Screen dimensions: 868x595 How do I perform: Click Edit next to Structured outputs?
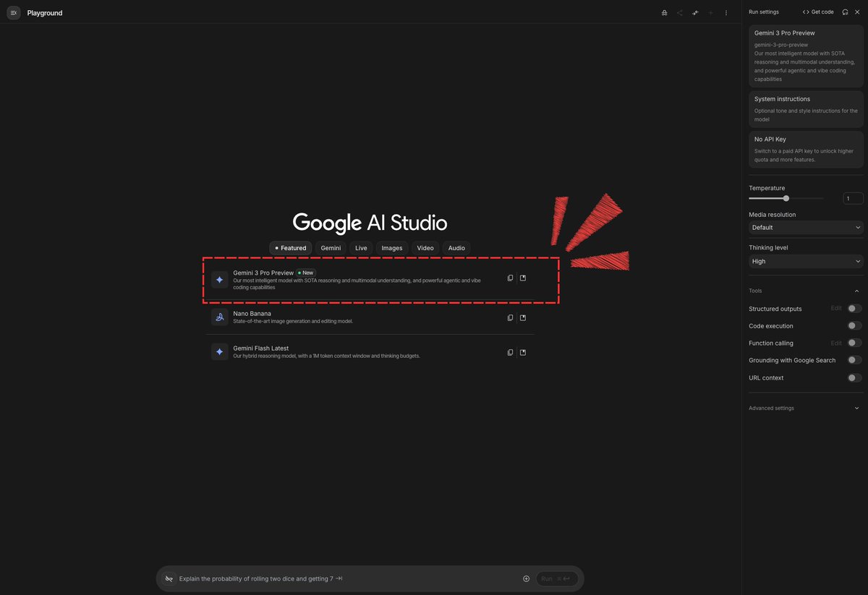tap(836, 309)
